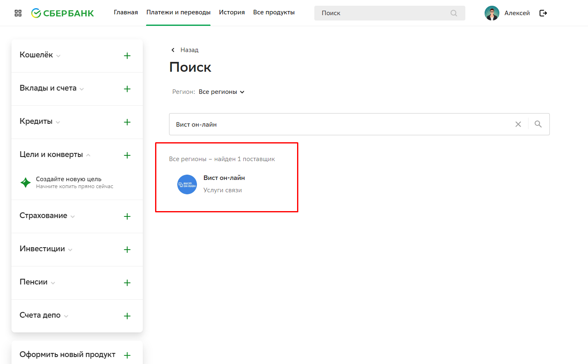The height and width of the screenshot is (364, 588).
Task: Expand the Кошелёк section
Action: tap(58, 56)
